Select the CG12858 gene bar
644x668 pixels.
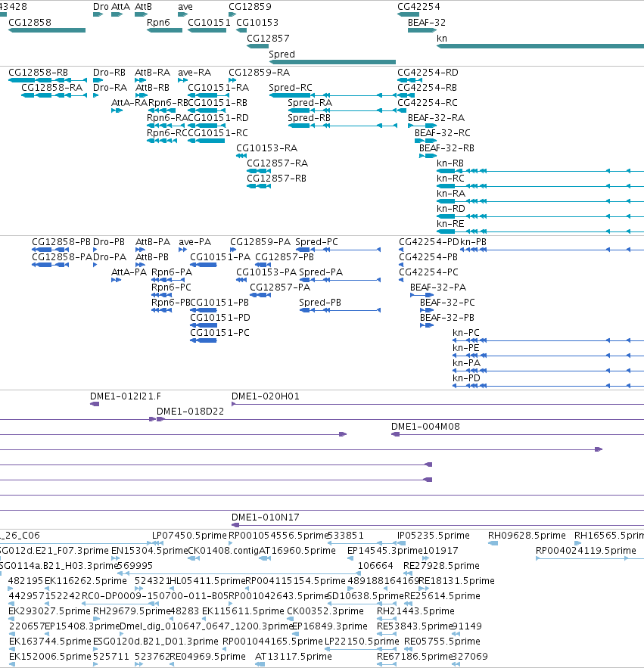click(47, 30)
